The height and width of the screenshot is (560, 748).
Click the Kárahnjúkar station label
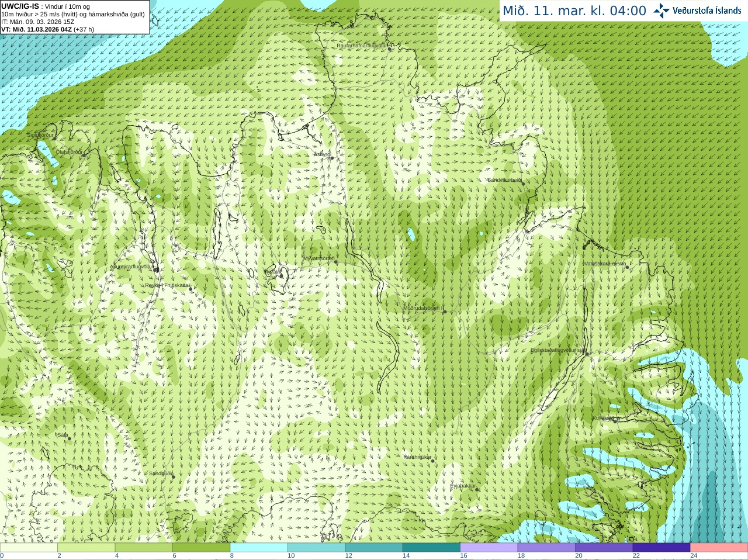(417, 457)
